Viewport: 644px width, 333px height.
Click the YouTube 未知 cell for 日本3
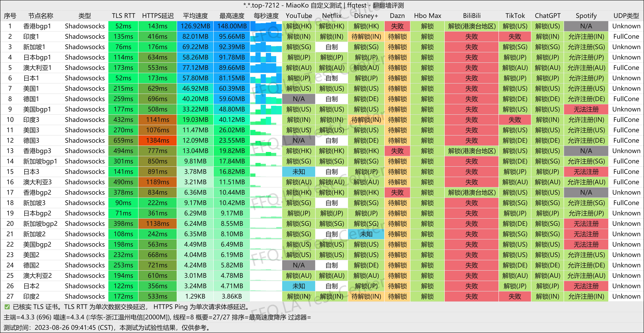pos(299,172)
